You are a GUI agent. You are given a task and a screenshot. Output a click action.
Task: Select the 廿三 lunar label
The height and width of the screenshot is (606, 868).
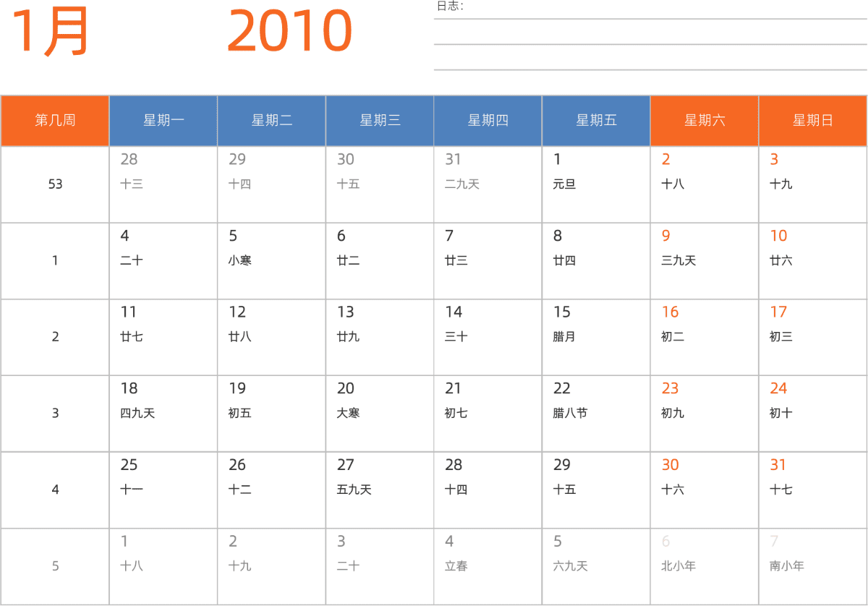[456, 260]
